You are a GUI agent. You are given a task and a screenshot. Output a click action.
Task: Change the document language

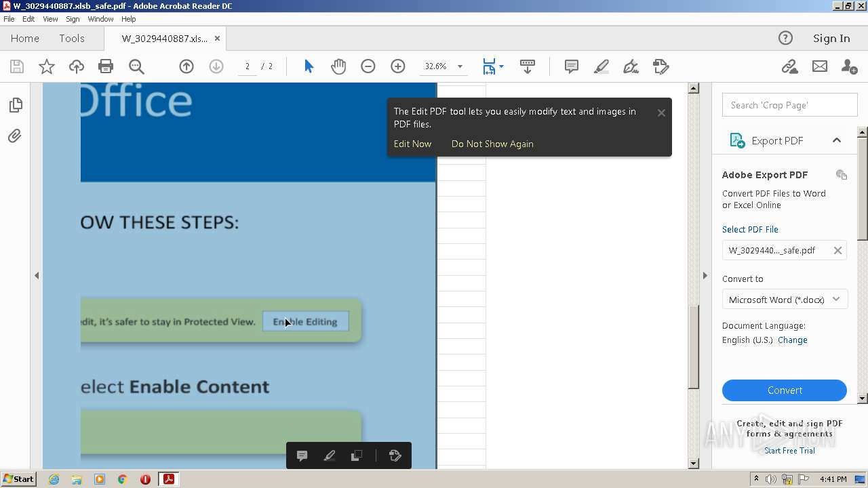pyautogui.click(x=792, y=340)
